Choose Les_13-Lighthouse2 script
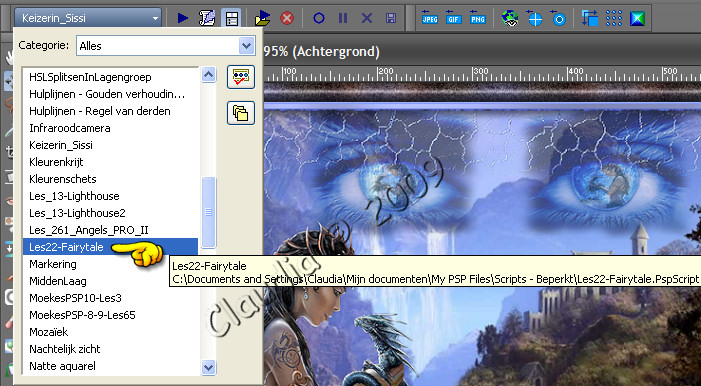 pyautogui.click(x=110, y=213)
